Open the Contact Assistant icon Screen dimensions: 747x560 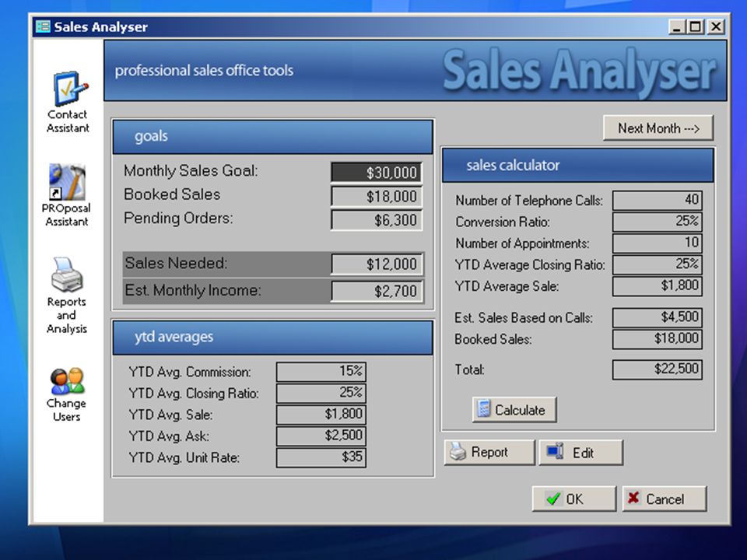[69, 89]
